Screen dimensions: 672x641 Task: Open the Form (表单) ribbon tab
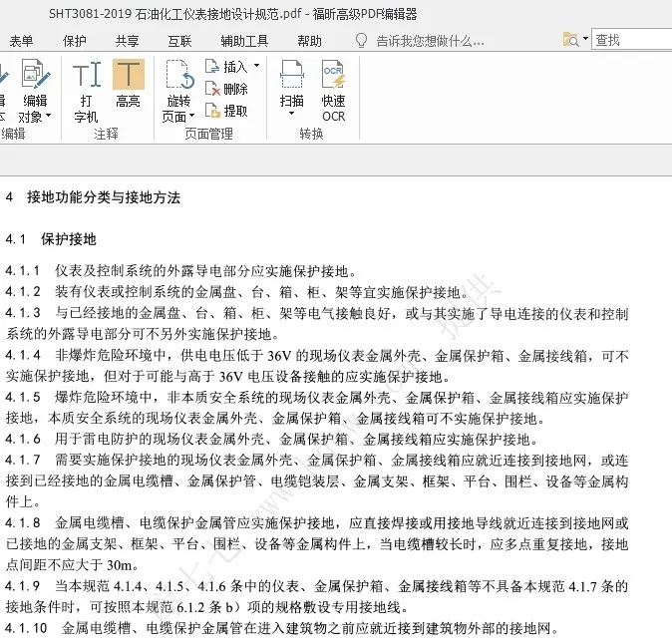[21, 41]
